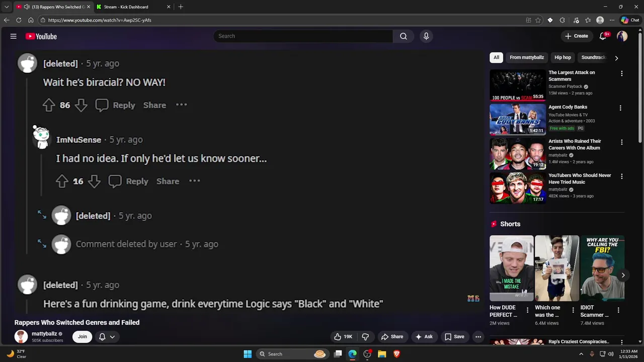Select the "Hip hop" chip
The height and width of the screenshot is (362, 644).
(x=562, y=57)
